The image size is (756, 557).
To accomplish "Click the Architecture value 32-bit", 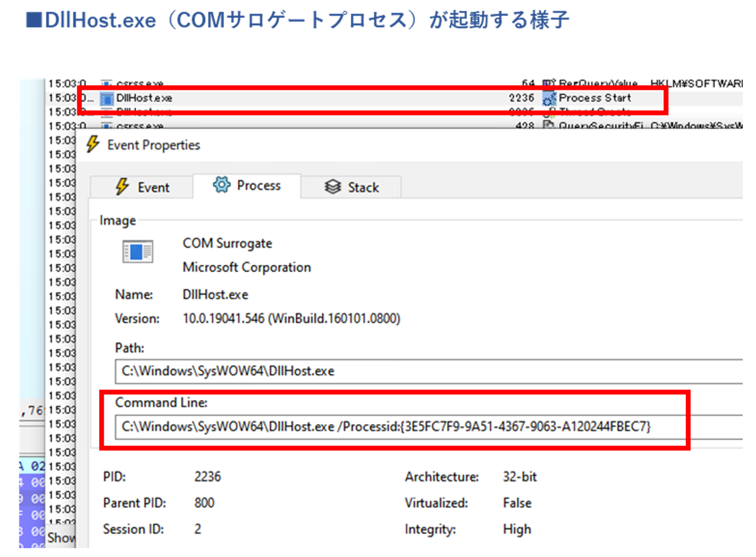I will (520, 477).
